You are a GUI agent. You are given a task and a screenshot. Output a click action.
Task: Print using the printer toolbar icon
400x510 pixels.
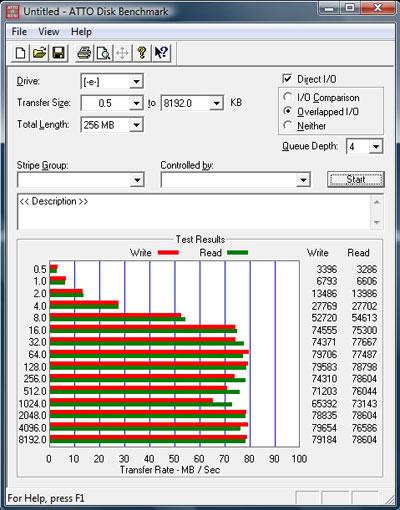[x=84, y=53]
